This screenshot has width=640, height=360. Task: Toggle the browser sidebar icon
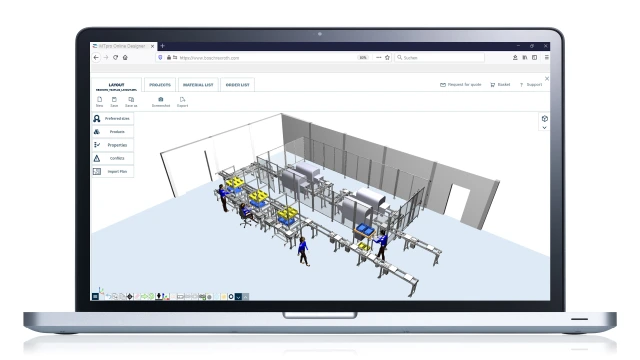[x=534, y=58]
